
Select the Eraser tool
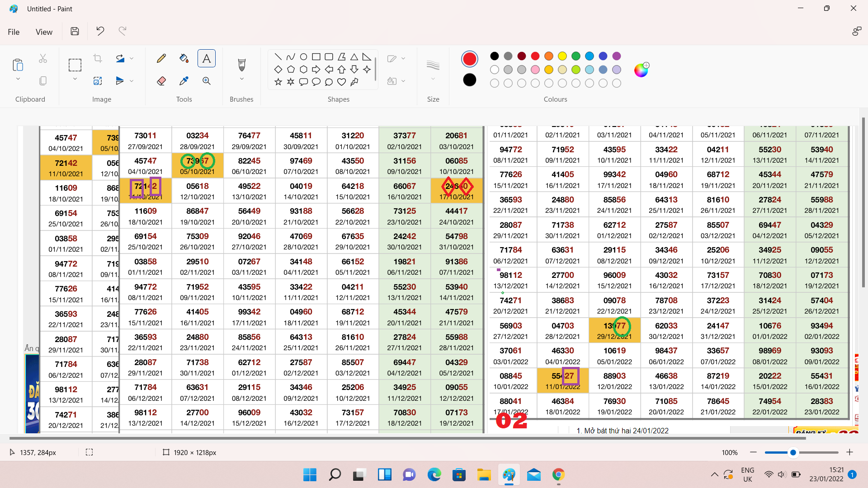point(161,81)
